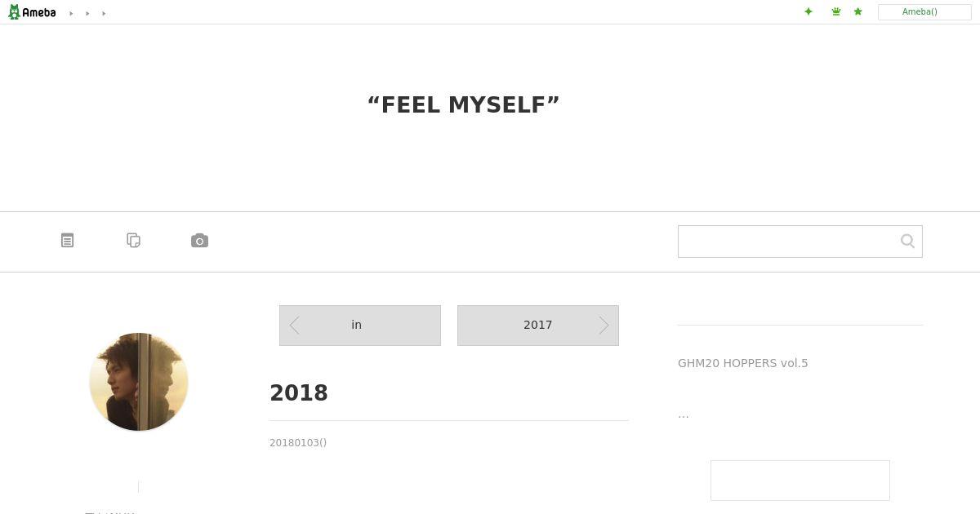Click the second small arrow in top bar
Screen dimensions: 980x514
coord(87,13)
